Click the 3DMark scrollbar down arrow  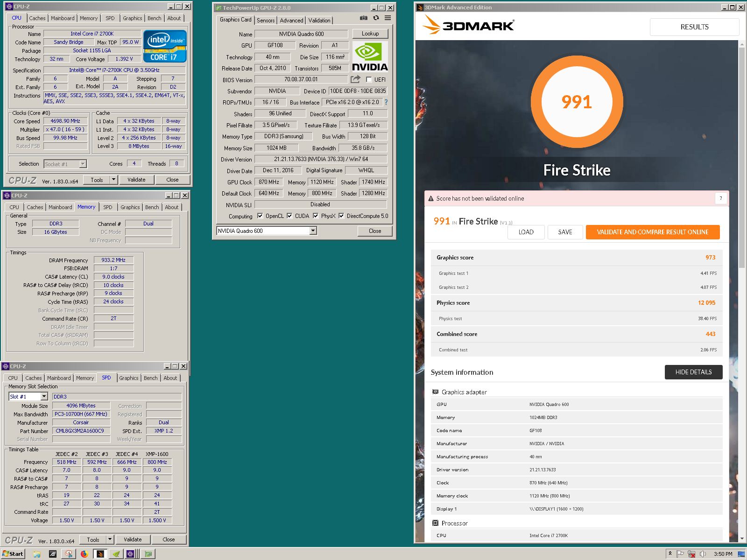(x=742, y=539)
